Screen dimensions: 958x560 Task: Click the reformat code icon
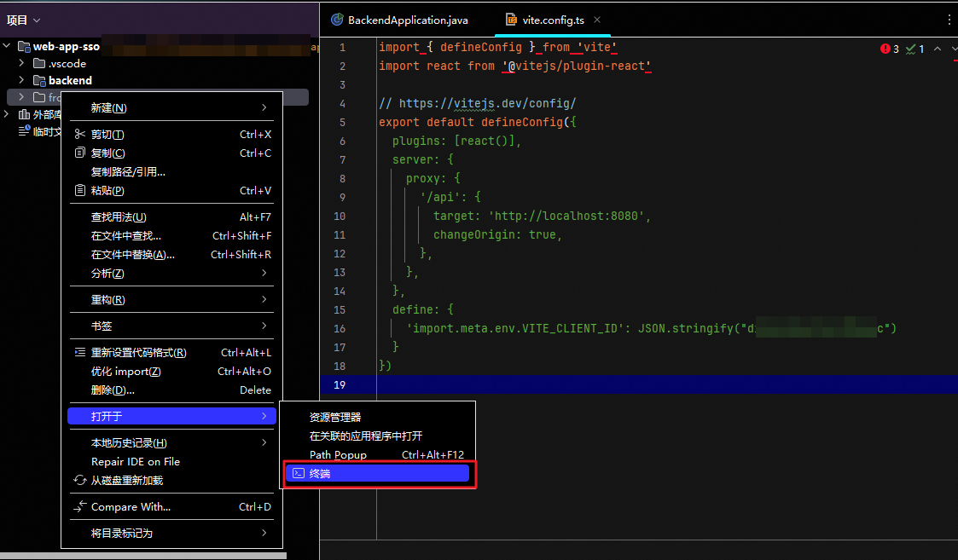[80, 352]
